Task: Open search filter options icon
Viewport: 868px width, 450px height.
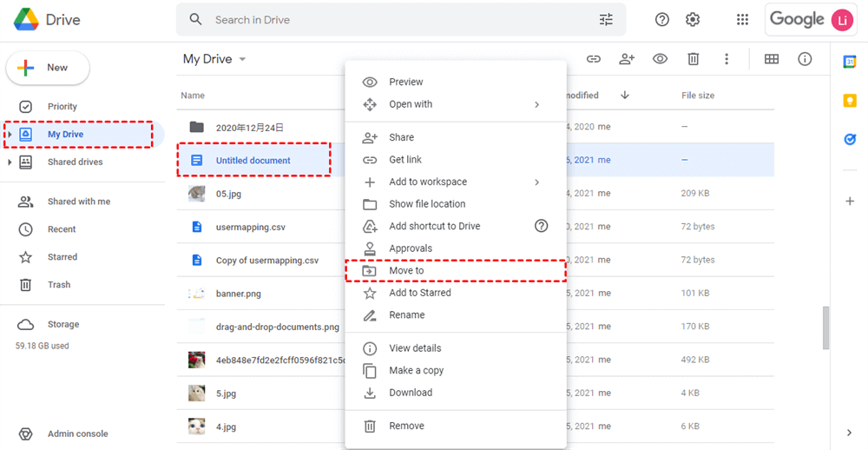Action: pos(606,19)
